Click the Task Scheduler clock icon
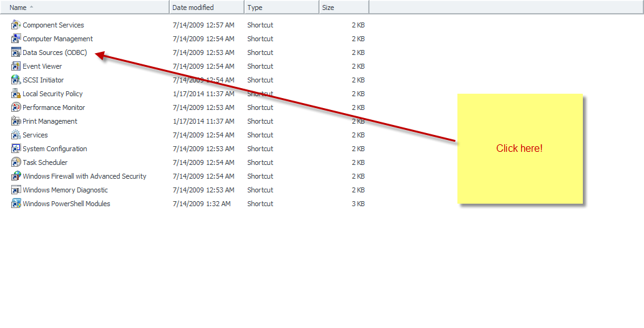 pos(16,162)
